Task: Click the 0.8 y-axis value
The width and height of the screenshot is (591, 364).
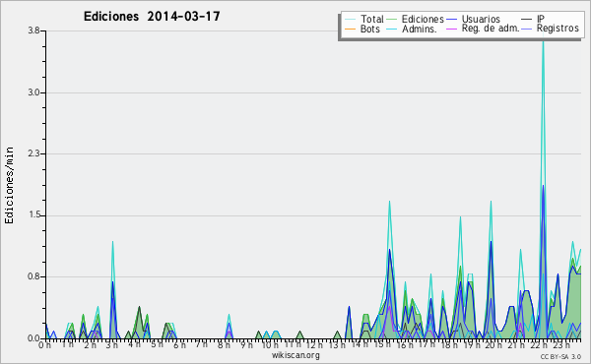Action: click(x=33, y=277)
